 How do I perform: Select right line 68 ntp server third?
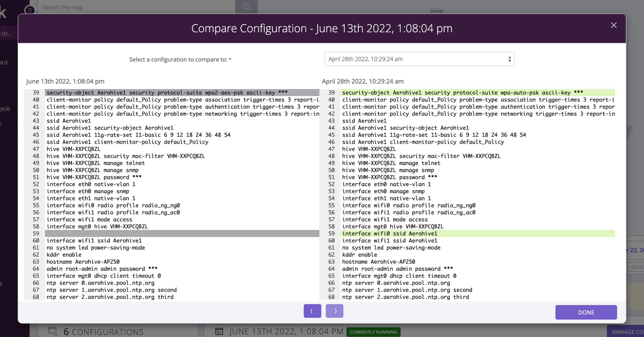coord(406,297)
